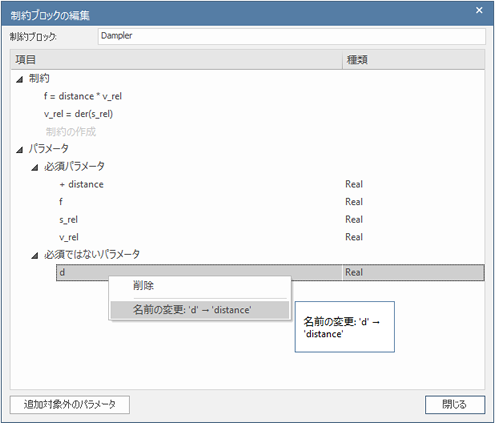Viewport: 495px width, 423px height.
Task: Select the constraint v_rel = der(s_rel)
Action: [78, 114]
